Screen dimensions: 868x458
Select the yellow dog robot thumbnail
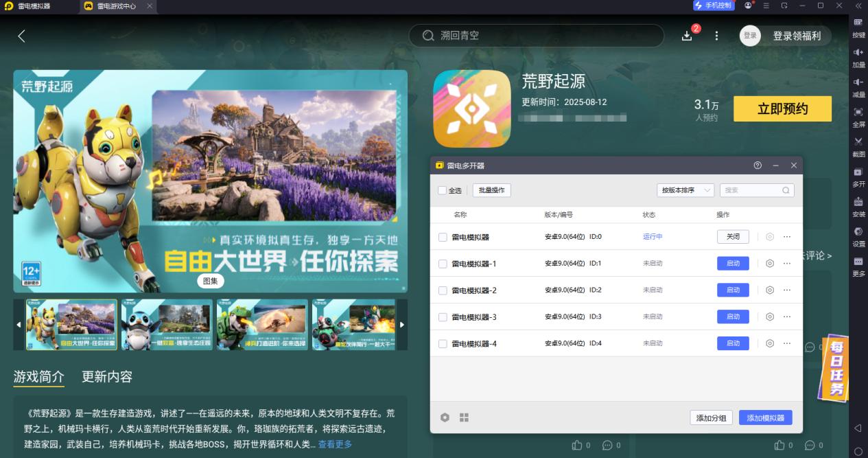point(71,324)
